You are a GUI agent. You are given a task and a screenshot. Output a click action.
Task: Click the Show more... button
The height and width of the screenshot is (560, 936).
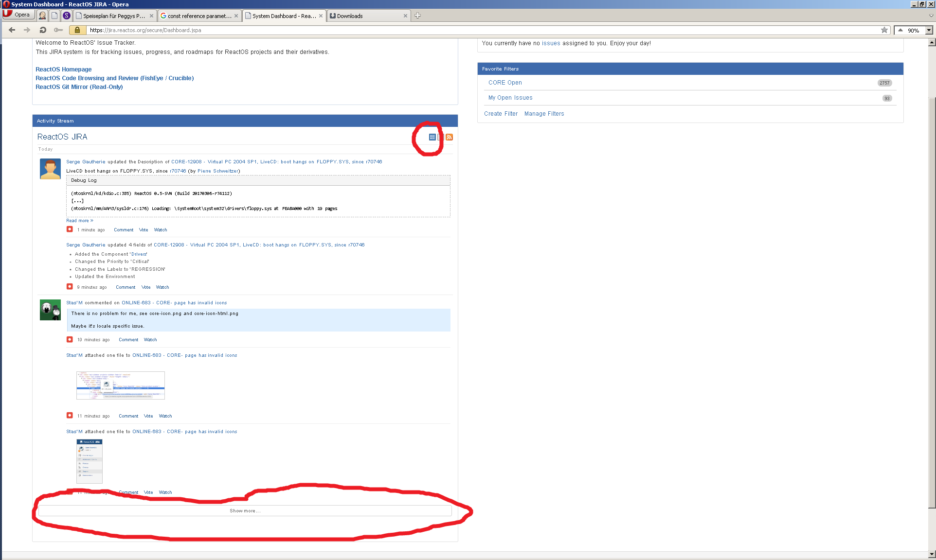245,511
